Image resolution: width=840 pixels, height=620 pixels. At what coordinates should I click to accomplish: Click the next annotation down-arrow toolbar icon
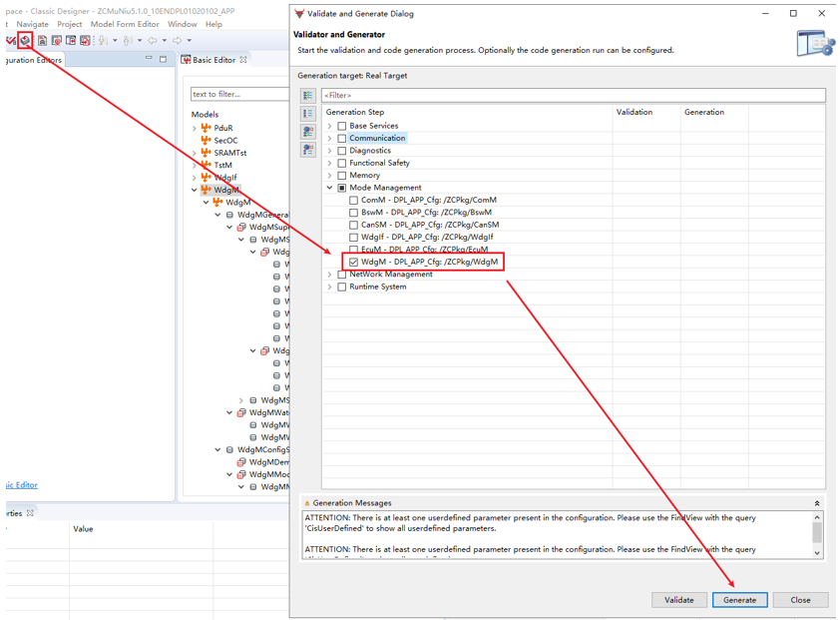[x=103, y=40]
